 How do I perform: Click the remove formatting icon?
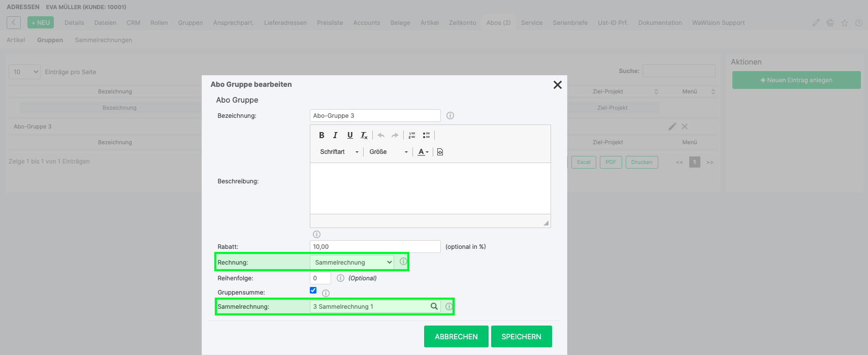[x=364, y=135]
